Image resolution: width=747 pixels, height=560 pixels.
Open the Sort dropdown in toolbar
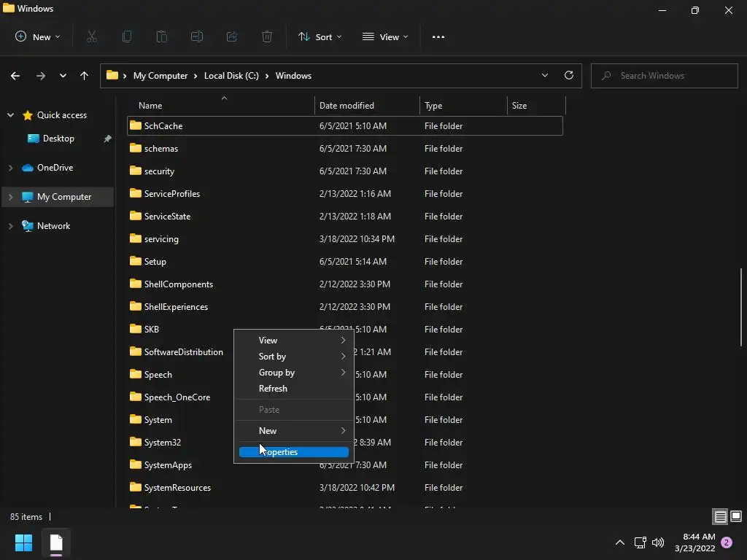point(320,36)
